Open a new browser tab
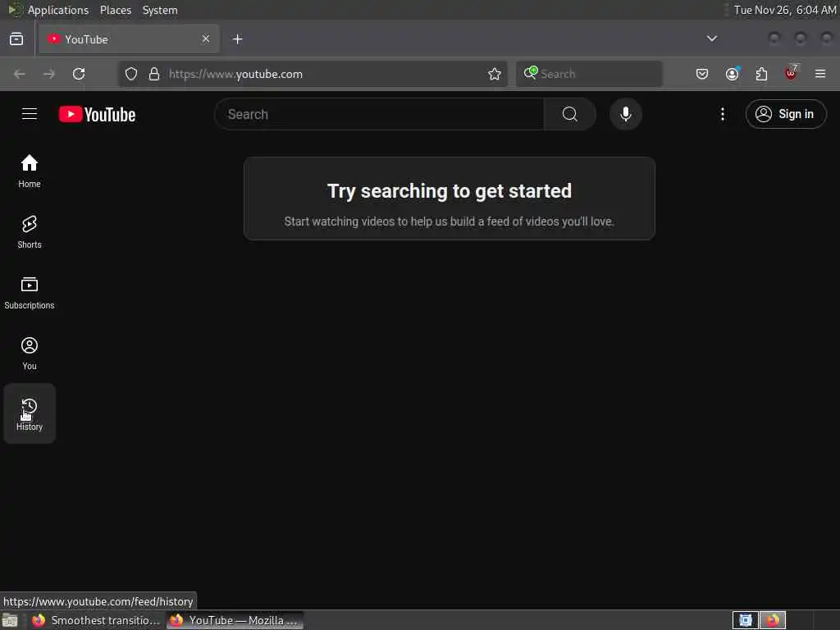 pyautogui.click(x=237, y=39)
